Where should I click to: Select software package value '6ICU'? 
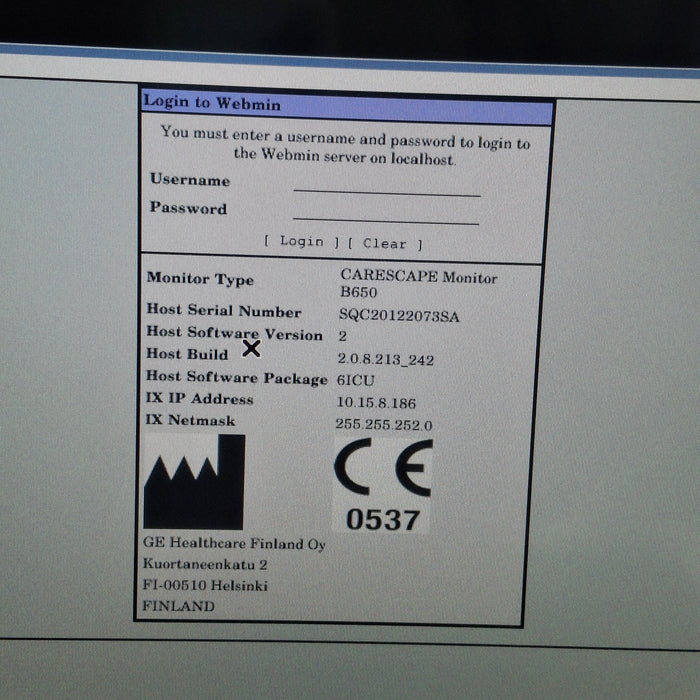[x=355, y=380]
